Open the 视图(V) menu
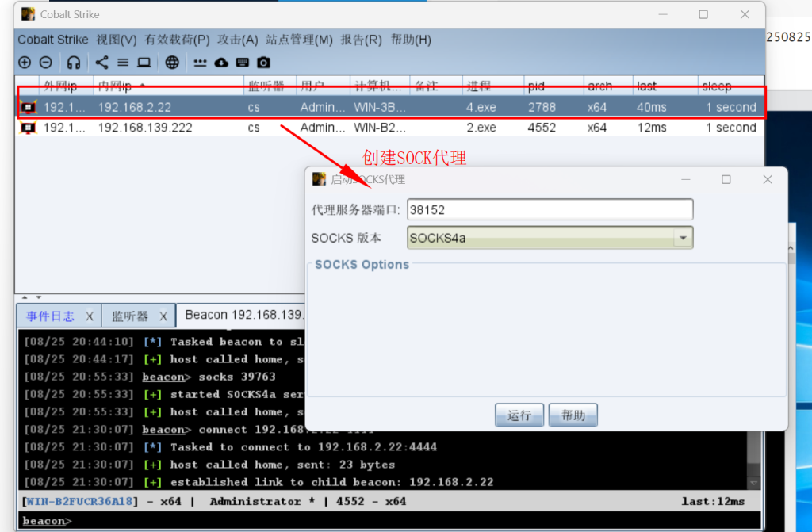The width and height of the screenshot is (812, 532). click(117, 40)
